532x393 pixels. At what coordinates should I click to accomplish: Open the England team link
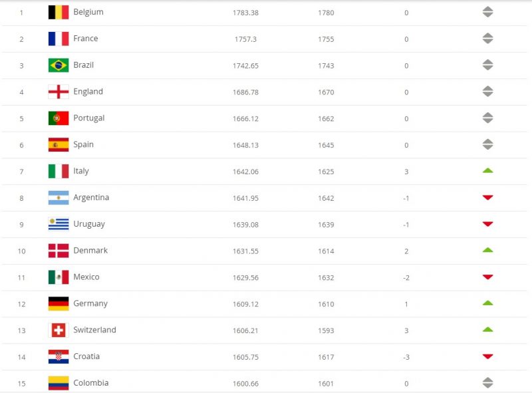tap(88, 92)
